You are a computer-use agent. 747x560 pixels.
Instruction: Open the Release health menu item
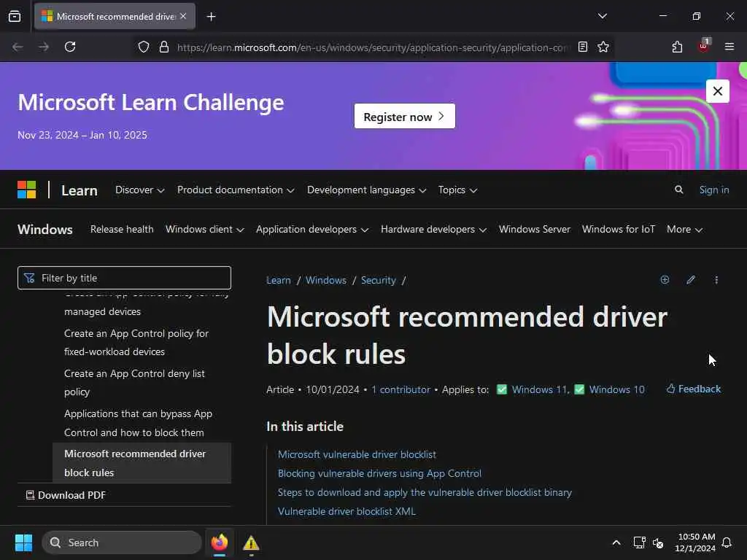click(122, 229)
